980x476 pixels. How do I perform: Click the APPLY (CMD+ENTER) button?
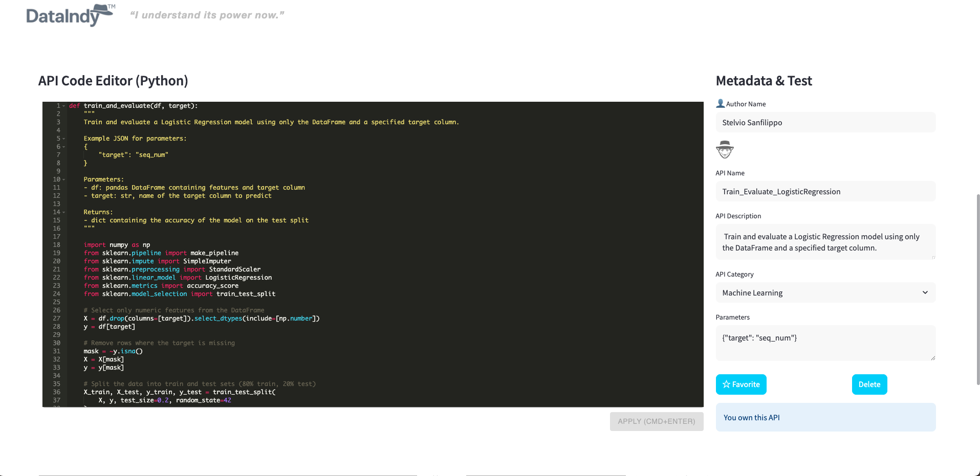[656, 421]
